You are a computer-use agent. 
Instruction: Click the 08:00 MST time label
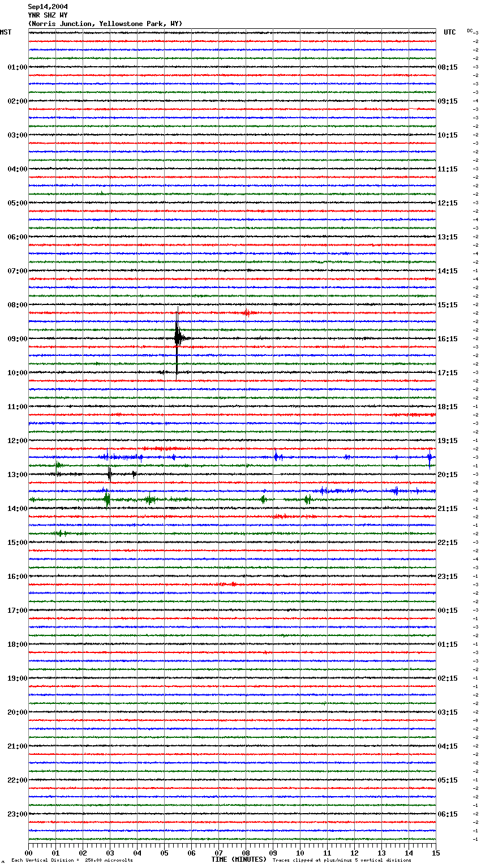point(17,305)
